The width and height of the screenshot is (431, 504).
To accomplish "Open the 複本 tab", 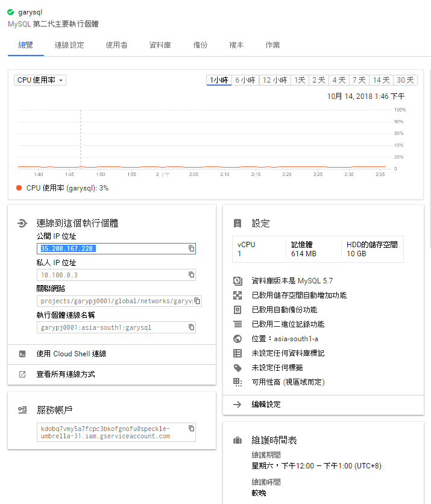I will (236, 45).
